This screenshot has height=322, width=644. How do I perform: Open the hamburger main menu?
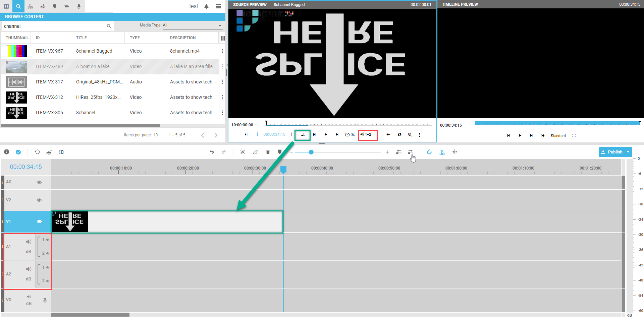click(218, 6)
